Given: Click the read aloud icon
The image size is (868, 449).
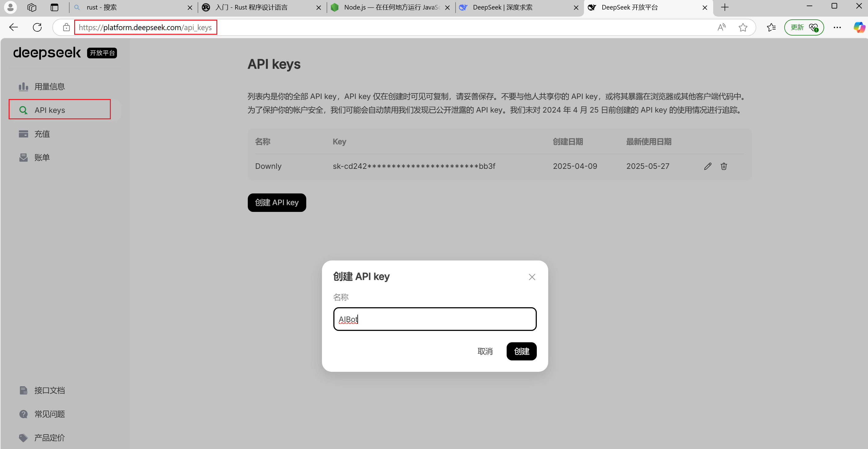Looking at the screenshot, I should (x=721, y=27).
